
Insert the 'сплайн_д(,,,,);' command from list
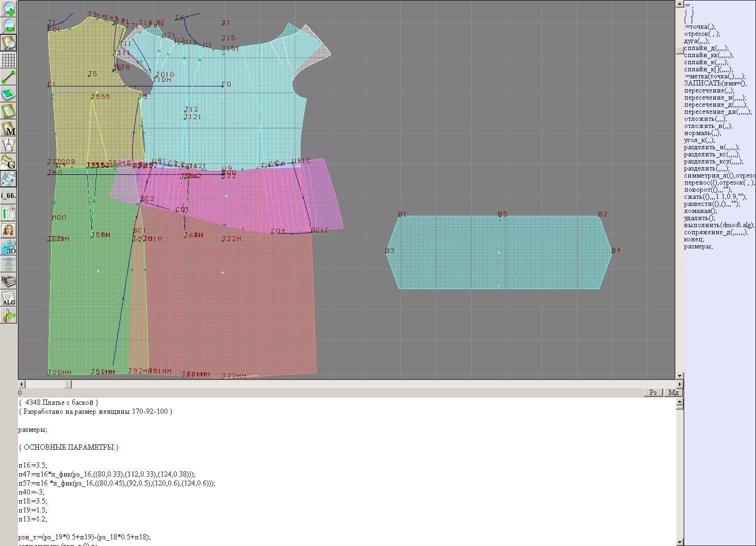coord(706,48)
